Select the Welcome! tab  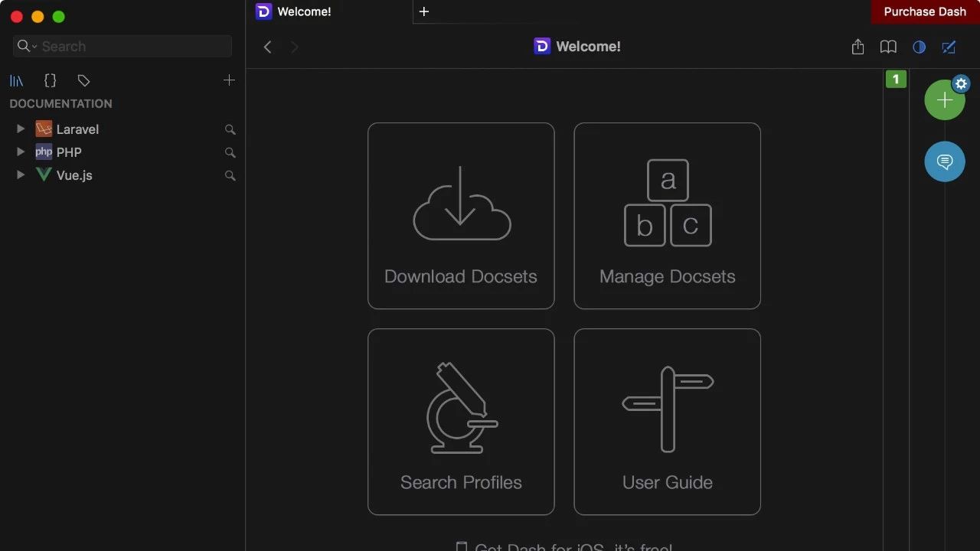click(329, 11)
